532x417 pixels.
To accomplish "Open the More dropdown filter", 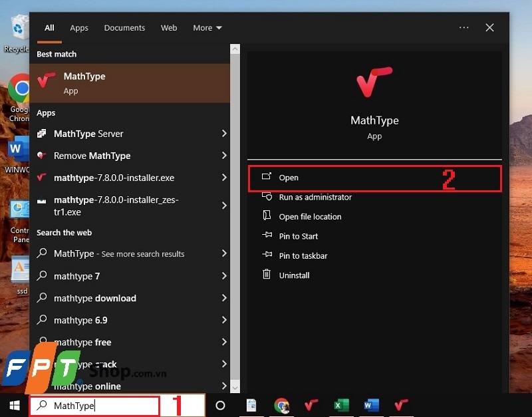I will 207,28.
